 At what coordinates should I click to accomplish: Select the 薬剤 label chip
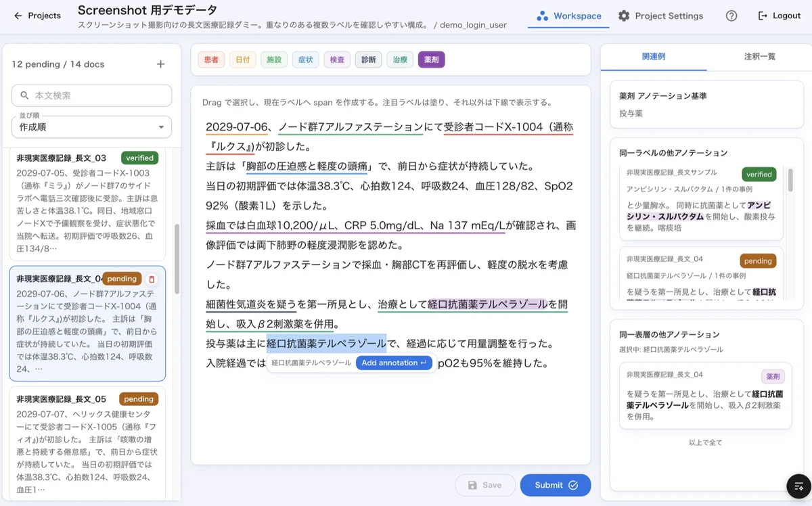(431, 60)
